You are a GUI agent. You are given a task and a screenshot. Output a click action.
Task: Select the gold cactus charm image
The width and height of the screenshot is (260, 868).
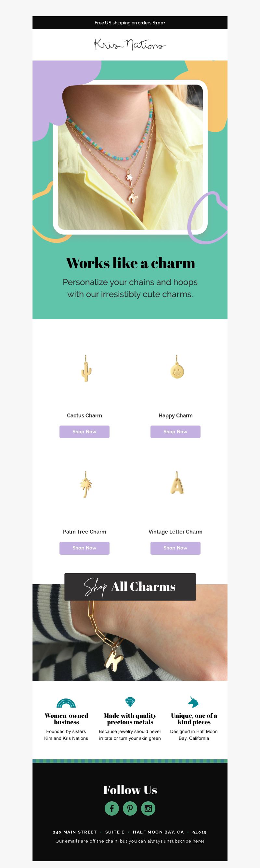(x=86, y=369)
